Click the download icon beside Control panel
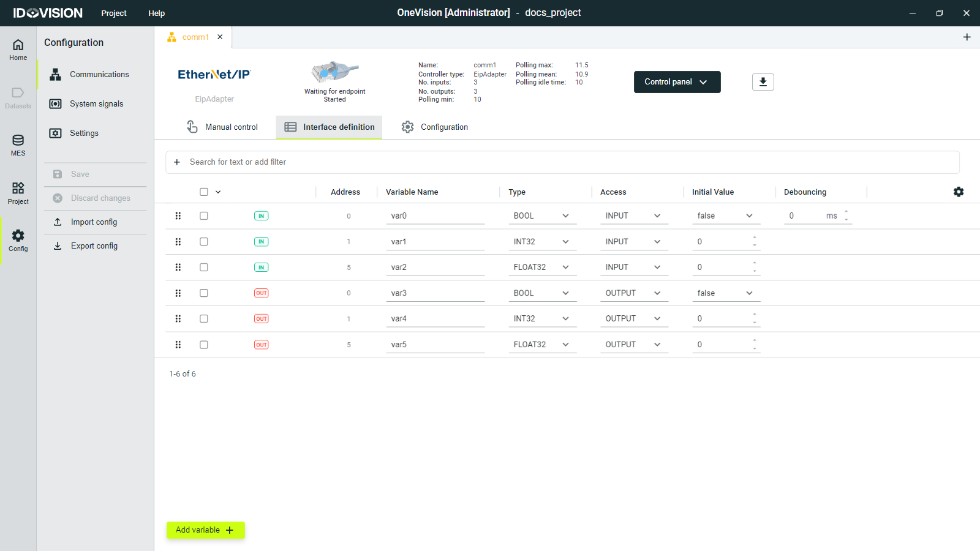The height and width of the screenshot is (551, 980). click(763, 82)
